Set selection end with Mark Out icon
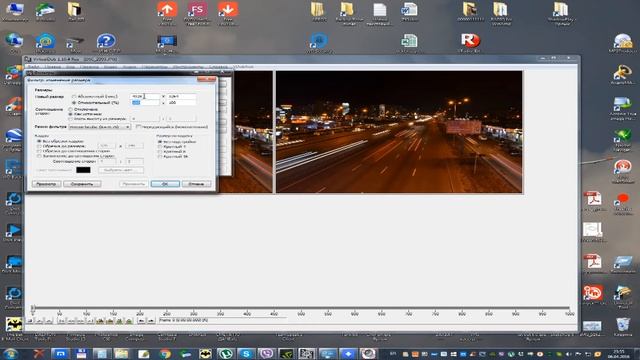The height and width of the screenshot is (360, 640). click(151, 321)
